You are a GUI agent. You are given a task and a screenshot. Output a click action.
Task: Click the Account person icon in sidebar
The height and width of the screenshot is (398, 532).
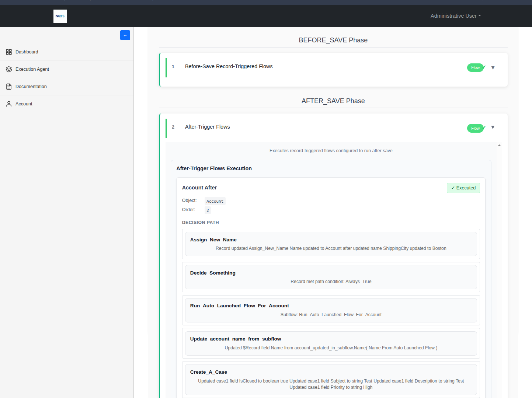[x=8, y=104]
